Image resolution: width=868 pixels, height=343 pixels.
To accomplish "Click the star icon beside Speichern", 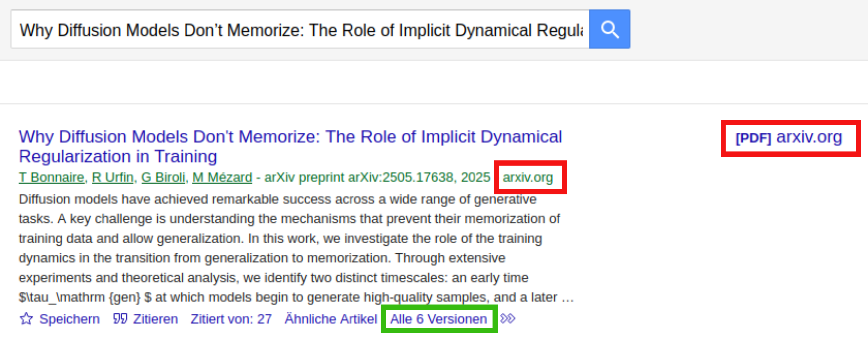I will coord(26,319).
